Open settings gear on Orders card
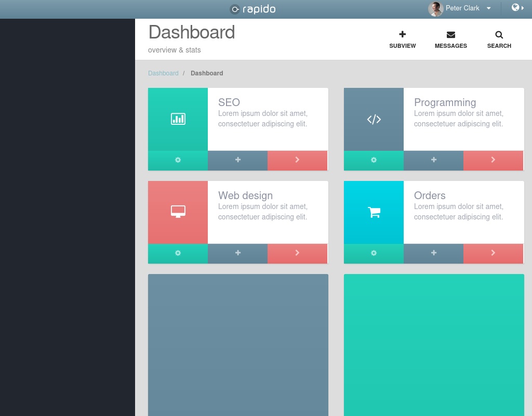532x416 pixels. (374, 253)
